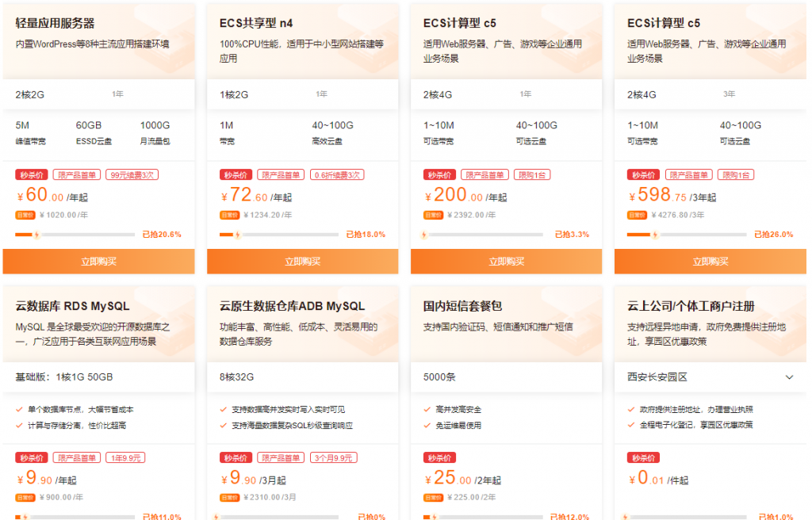This screenshot has width=812, height=520.
Task: Click the 99元续费3次 tag
Action: 132,175
